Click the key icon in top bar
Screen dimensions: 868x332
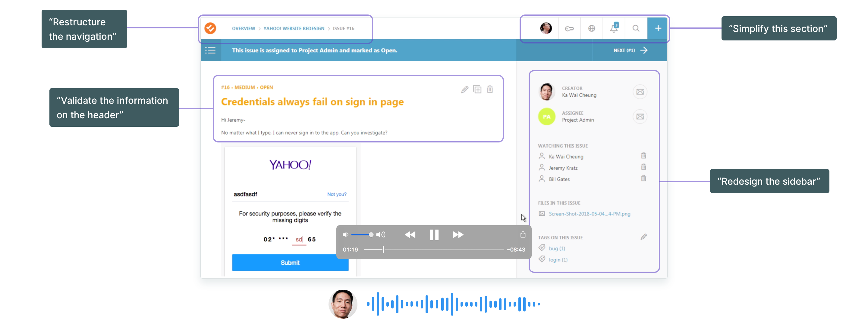click(569, 29)
